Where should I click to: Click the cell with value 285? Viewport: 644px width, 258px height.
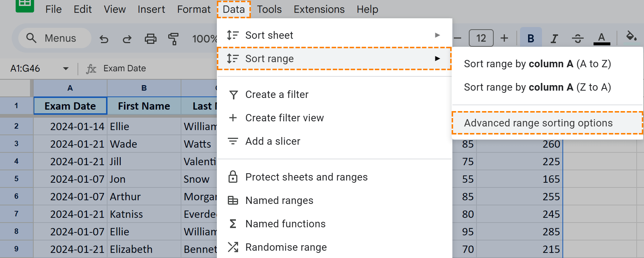(x=519, y=232)
